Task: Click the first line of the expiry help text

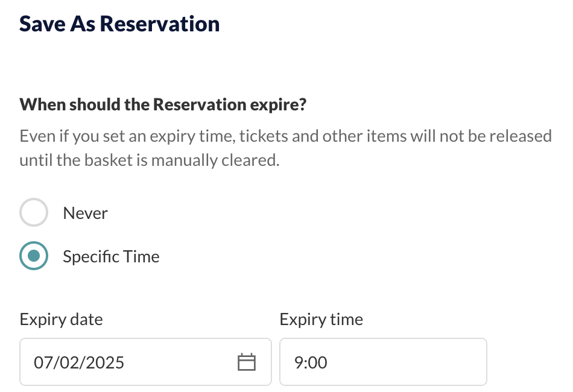Action: (285, 136)
